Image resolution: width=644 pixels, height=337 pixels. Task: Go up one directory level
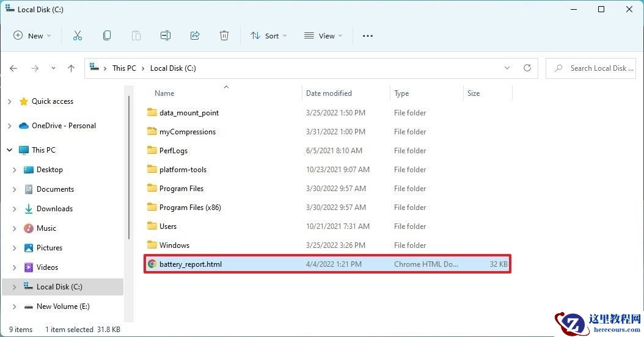coord(71,68)
